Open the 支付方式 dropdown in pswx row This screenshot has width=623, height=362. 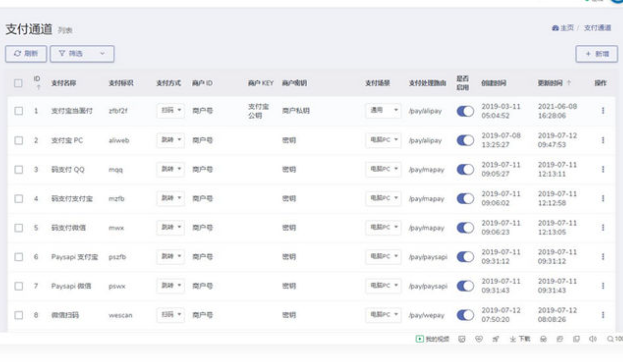[x=171, y=285]
